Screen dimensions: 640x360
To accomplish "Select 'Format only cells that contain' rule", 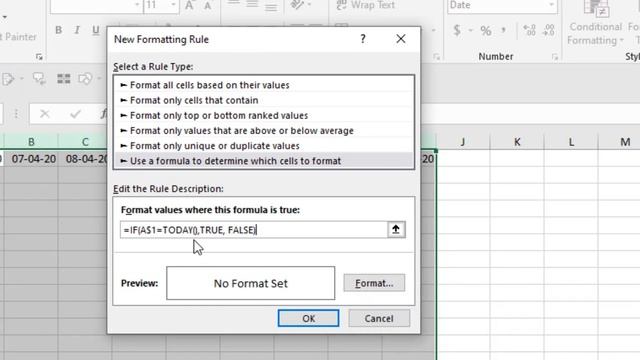I will [x=264, y=100].
